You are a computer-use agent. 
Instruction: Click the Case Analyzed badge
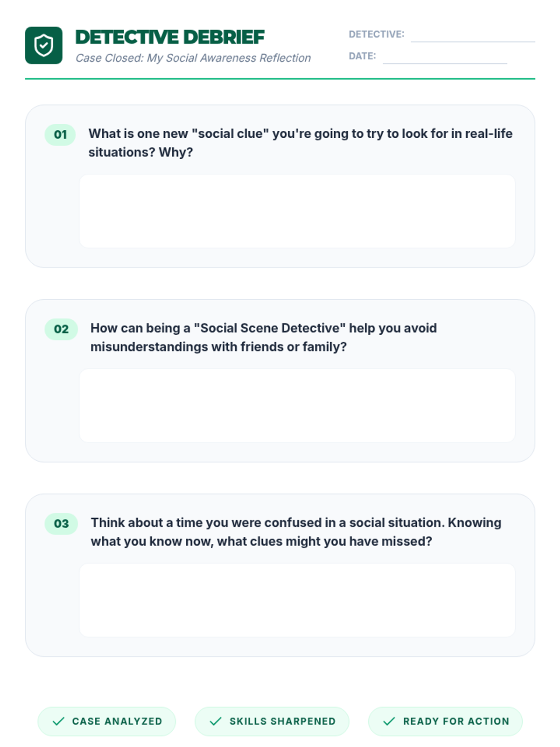coord(107,721)
